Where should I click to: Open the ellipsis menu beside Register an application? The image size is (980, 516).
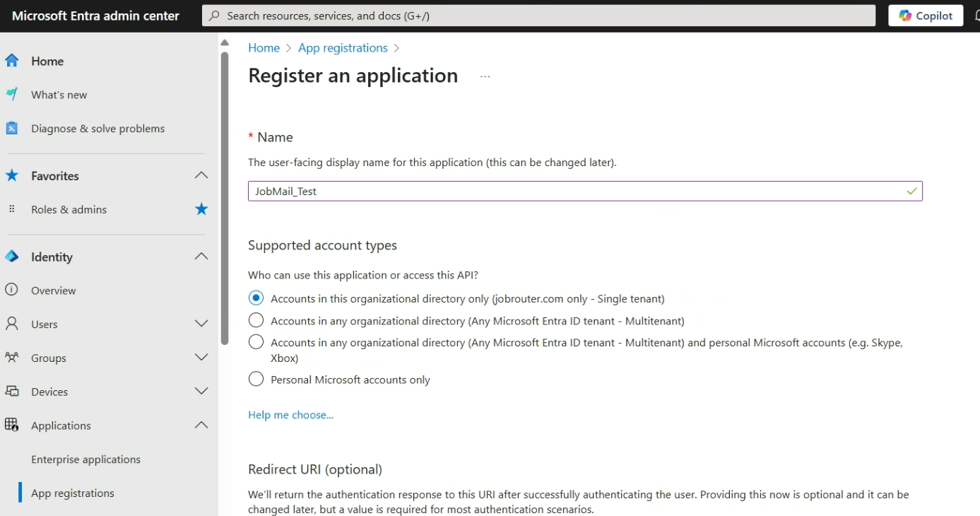click(485, 76)
